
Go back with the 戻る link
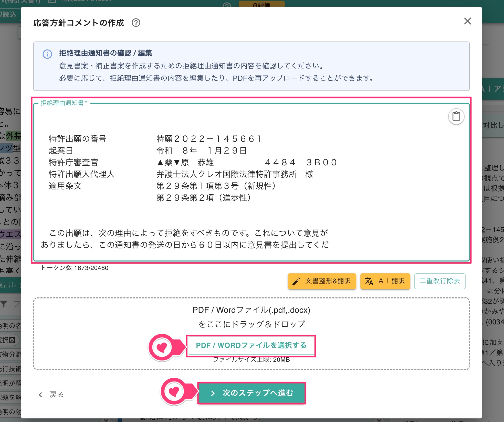(x=51, y=395)
